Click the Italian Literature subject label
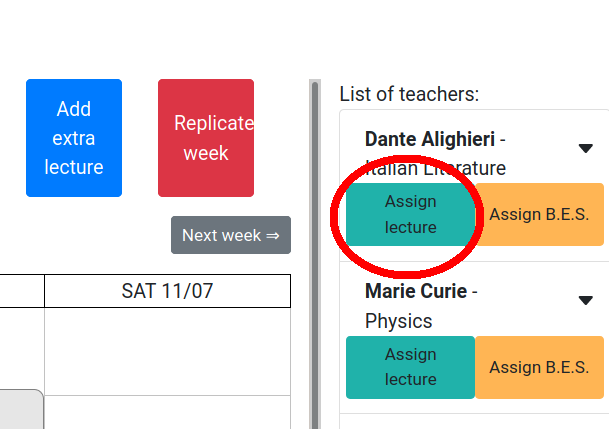 pos(435,168)
